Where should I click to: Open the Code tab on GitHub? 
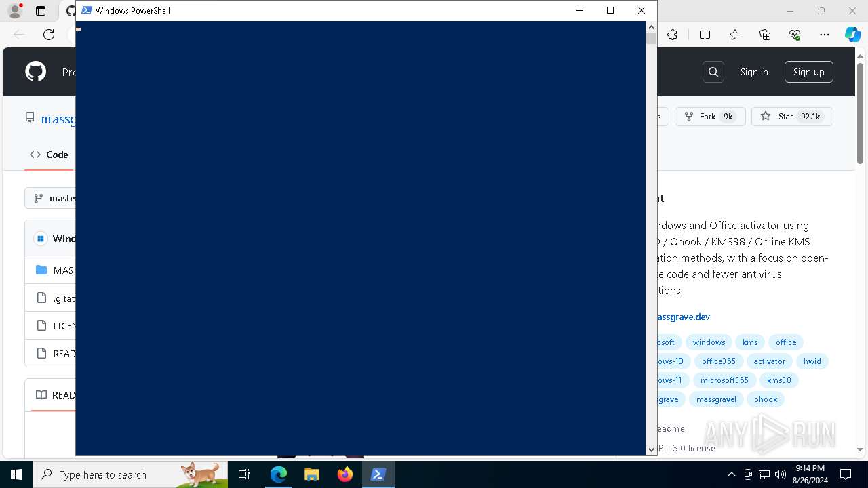coord(49,155)
